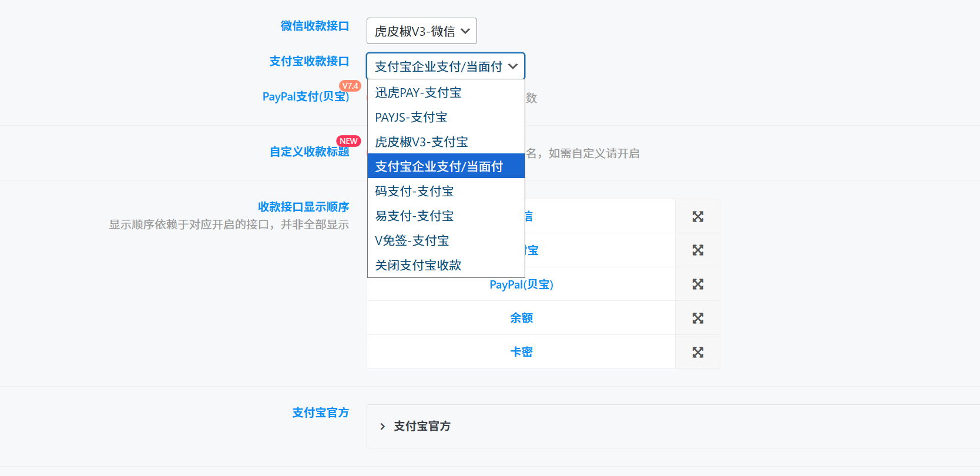Screen dimensions: 980x476
Task: Open the 虎皮椒V3-微信 dropdown
Action: [421, 31]
